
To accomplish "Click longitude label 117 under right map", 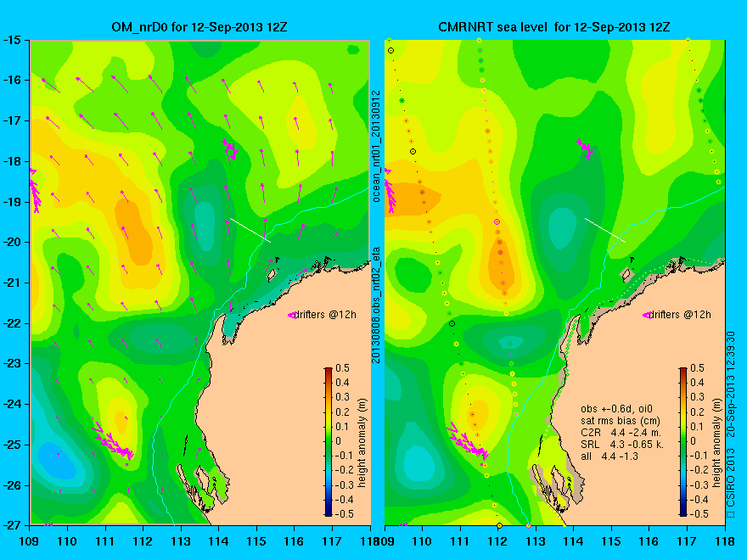I will pyautogui.click(x=687, y=541).
